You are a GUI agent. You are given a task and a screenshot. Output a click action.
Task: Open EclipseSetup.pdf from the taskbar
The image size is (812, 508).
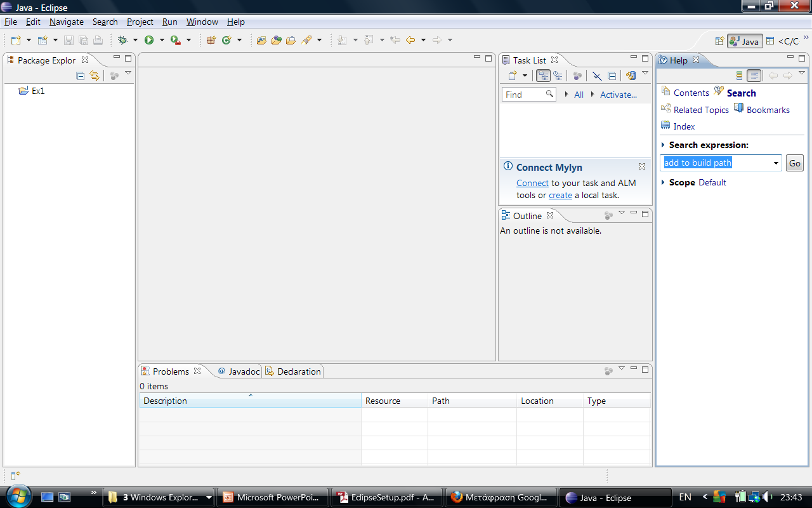pos(386,497)
